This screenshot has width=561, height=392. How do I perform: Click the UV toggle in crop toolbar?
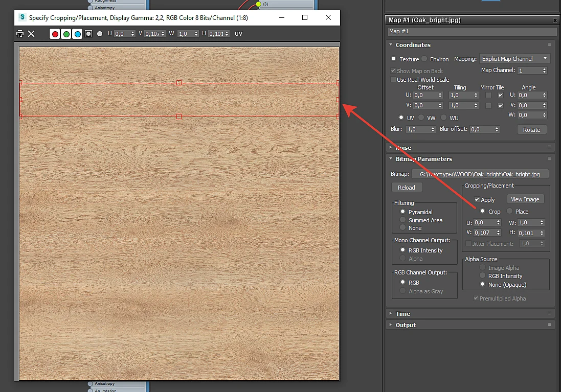tap(238, 34)
